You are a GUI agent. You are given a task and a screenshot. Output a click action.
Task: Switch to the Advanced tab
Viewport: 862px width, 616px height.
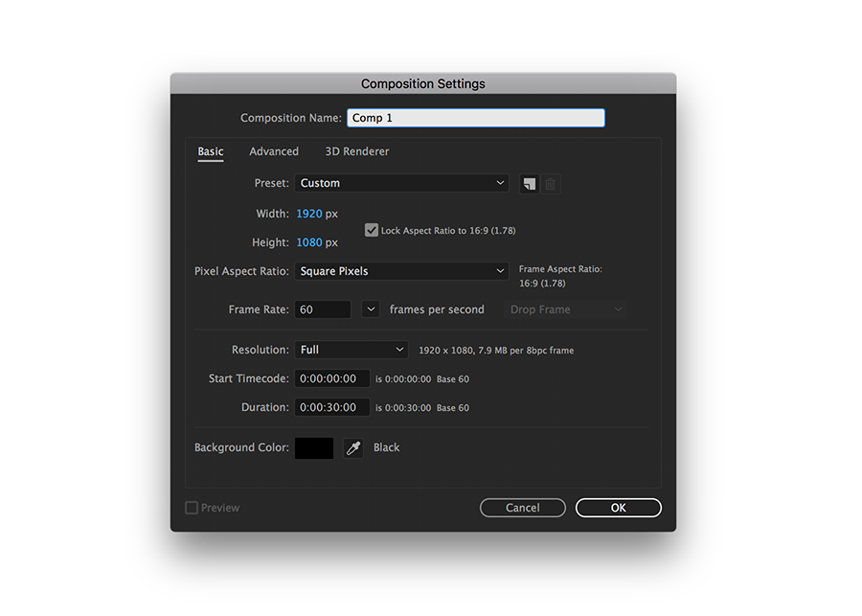274,151
